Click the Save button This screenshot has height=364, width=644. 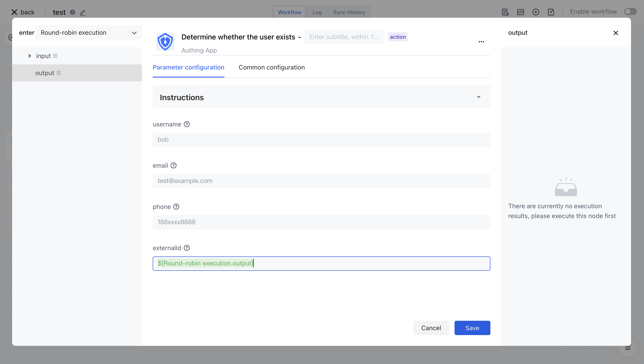point(472,328)
